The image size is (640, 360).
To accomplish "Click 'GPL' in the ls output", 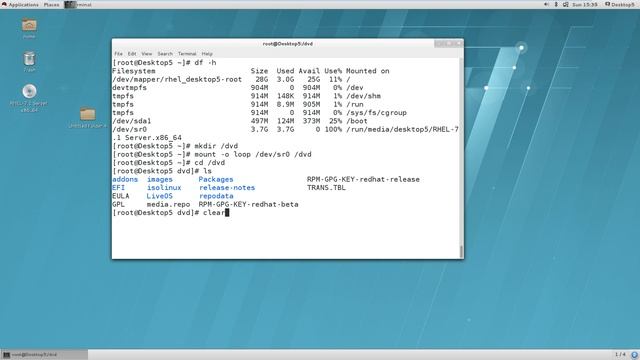I will coord(118,204).
